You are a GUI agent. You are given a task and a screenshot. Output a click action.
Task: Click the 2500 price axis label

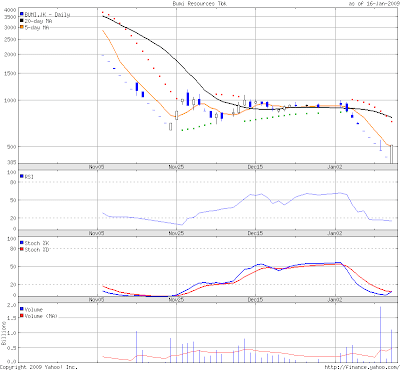pyautogui.click(x=10, y=40)
